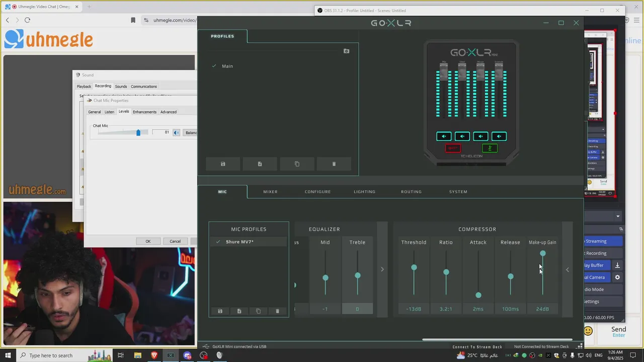Viewport: 644px width, 362px height.
Task: Select the Main profile entry
Action: click(x=227, y=66)
